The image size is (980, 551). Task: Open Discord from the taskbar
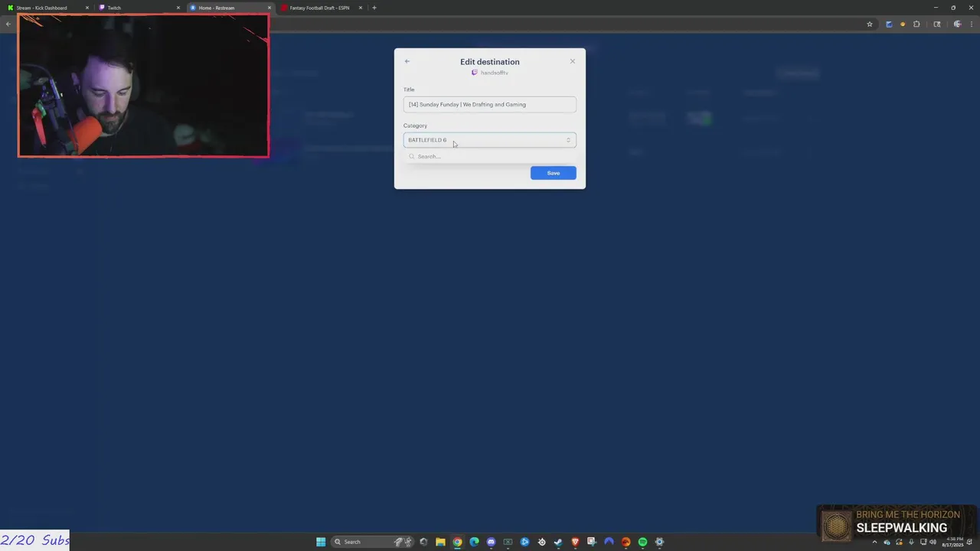491,542
